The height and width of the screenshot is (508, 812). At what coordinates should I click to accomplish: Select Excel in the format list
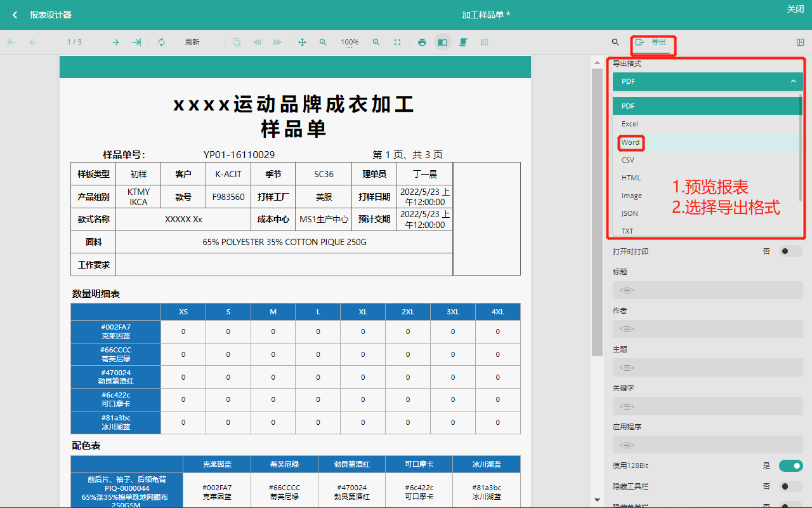coord(630,124)
